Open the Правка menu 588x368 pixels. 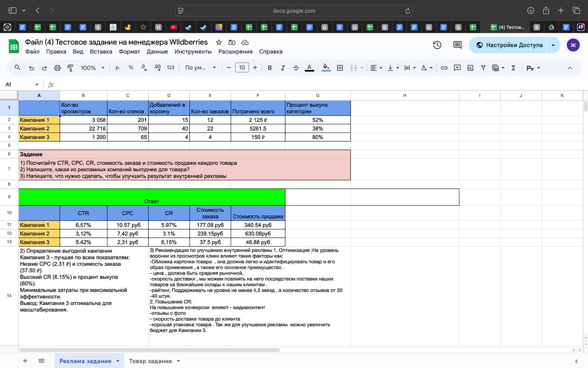[x=56, y=52]
